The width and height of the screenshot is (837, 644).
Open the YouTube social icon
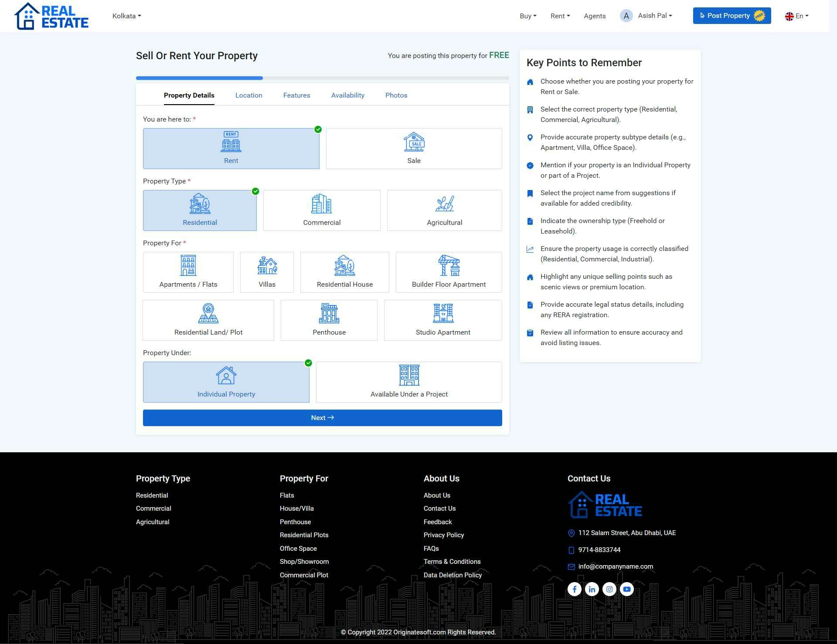pyautogui.click(x=626, y=589)
